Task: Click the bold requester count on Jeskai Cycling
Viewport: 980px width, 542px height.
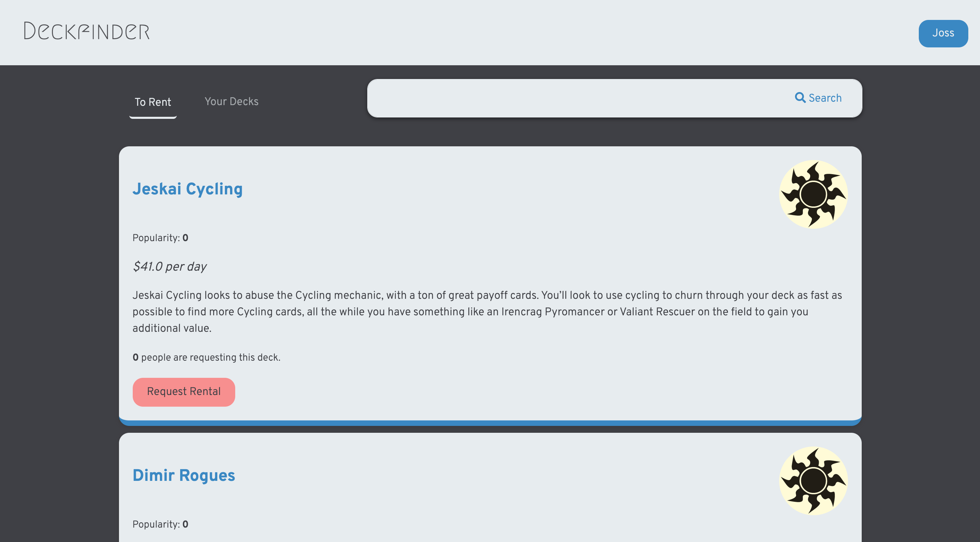Action: pos(135,357)
